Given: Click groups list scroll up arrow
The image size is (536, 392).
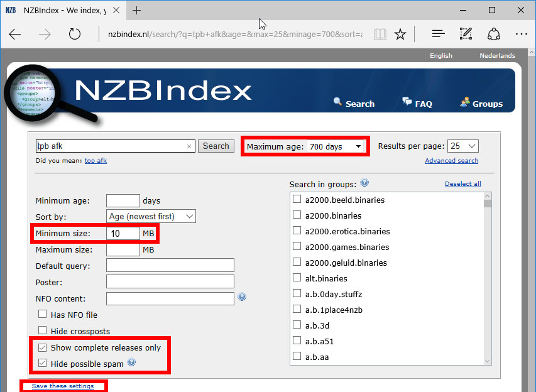Looking at the screenshot, I should [x=488, y=196].
